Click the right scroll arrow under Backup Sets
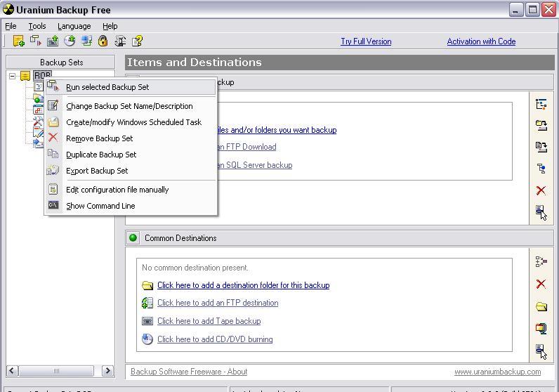559x392 pixels. coord(107,371)
